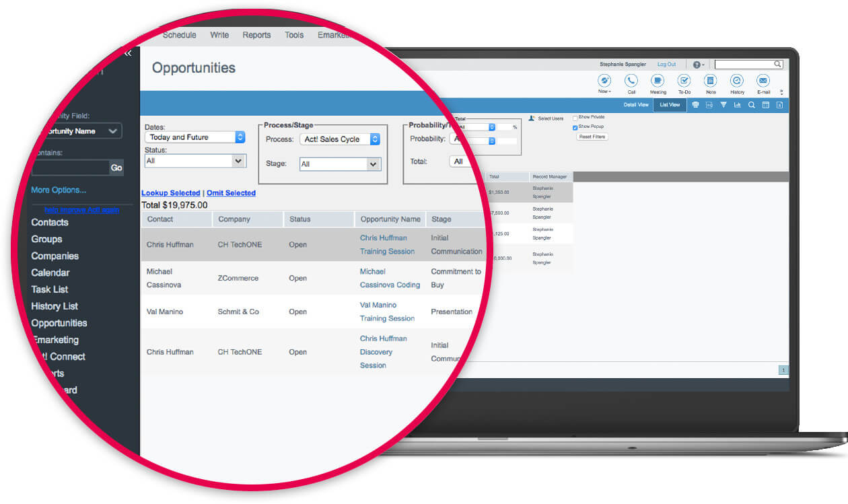Open Groups in the sidebar

point(46,239)
